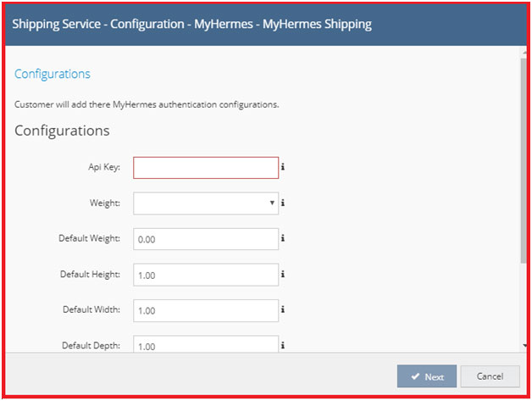Click the scrollbar down arrow
This screenshot has width=532, height=401.
click(525, 346)
